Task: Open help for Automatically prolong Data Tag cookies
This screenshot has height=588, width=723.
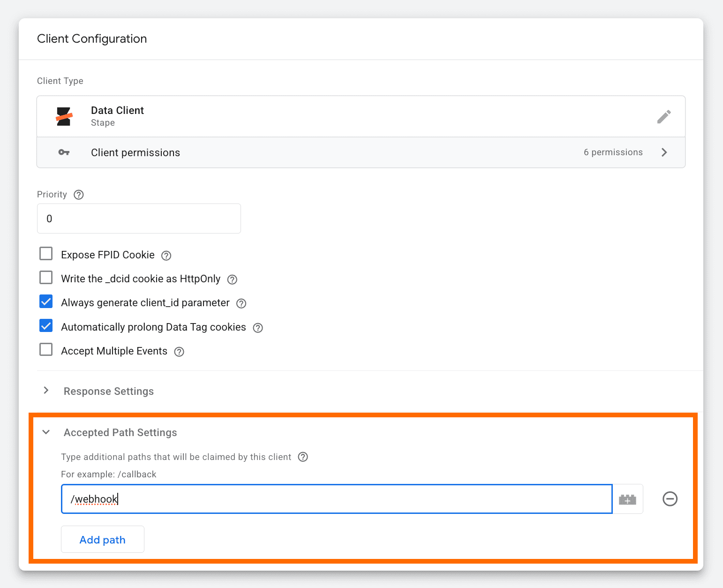Action: tap(257, 327)
